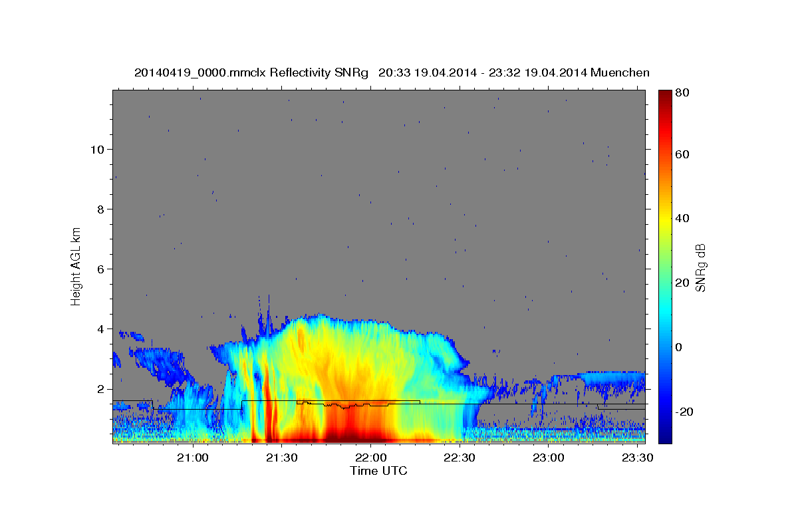Click the plot title text
This screenshot has width=798, height=532.
[x=392, y=72]
